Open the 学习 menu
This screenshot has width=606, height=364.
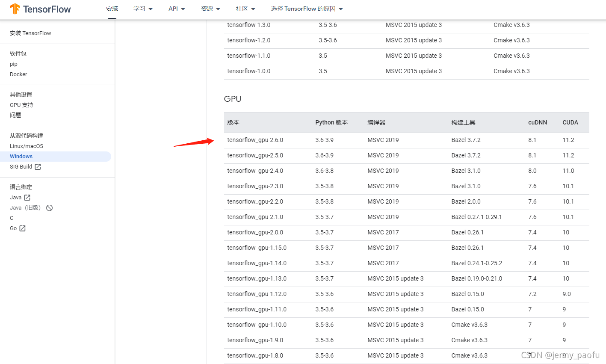pyautogui.click(x=139, y=9)
